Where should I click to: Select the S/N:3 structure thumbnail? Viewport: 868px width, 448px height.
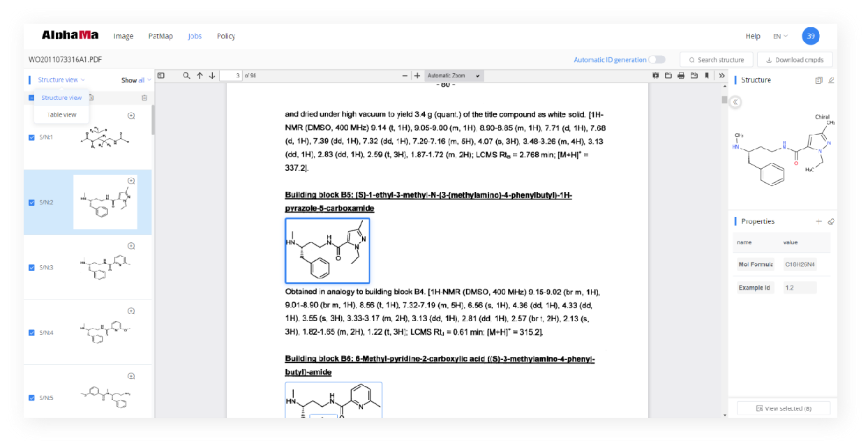click(x=106, y=268)
